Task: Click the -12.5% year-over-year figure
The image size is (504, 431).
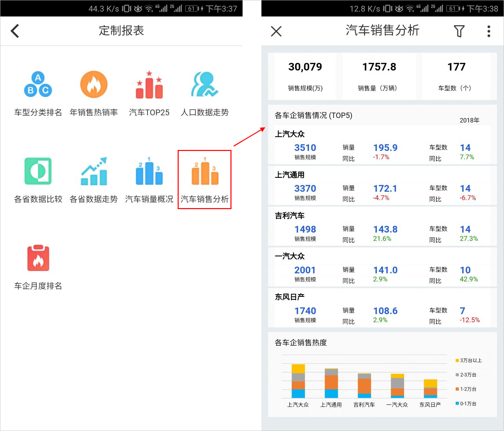Action: tap(470, 320)
